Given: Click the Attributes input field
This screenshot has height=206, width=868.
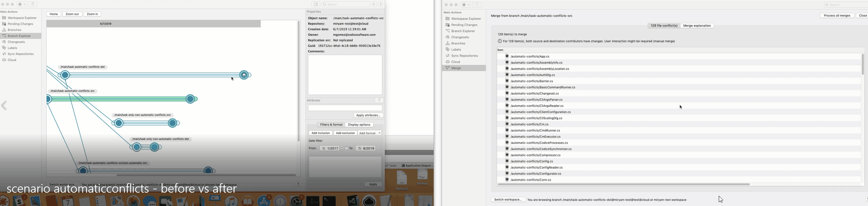Looking at the screenshot, I should coord(345,108).
